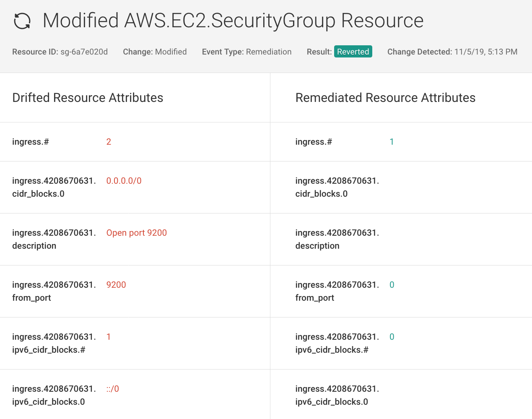
Task: Click the Reverted result badge
Action: (x=353, y=52)
